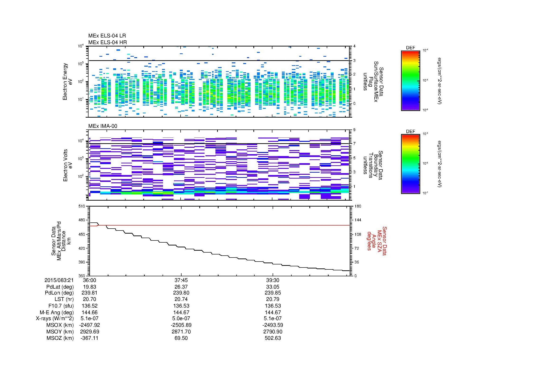
Task: Click MSOY value 2790.90
Action: point(273,332)
